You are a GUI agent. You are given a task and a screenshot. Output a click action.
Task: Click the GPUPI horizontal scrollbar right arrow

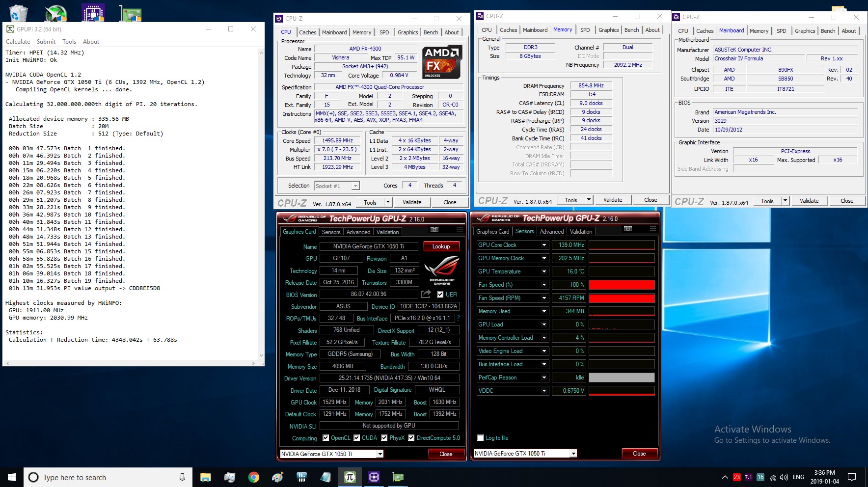coord(254,363)
